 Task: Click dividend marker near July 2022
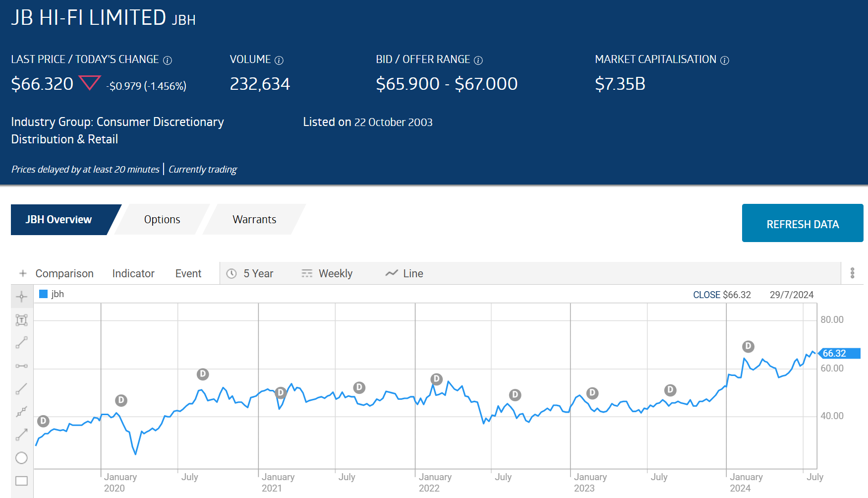pyautogui.click(x=515, y=395)
